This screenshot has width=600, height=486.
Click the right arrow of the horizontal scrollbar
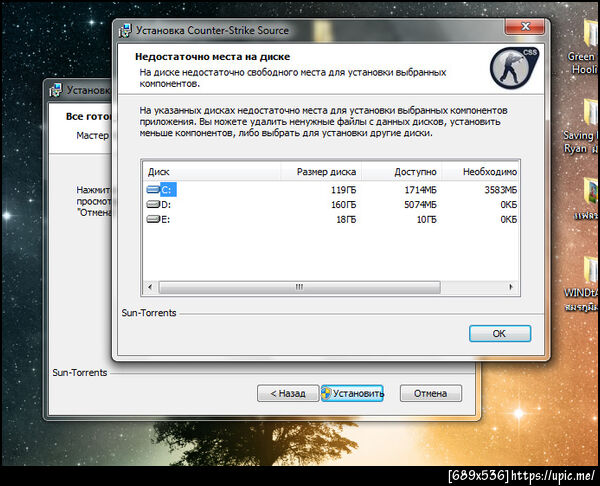point(511,287)
